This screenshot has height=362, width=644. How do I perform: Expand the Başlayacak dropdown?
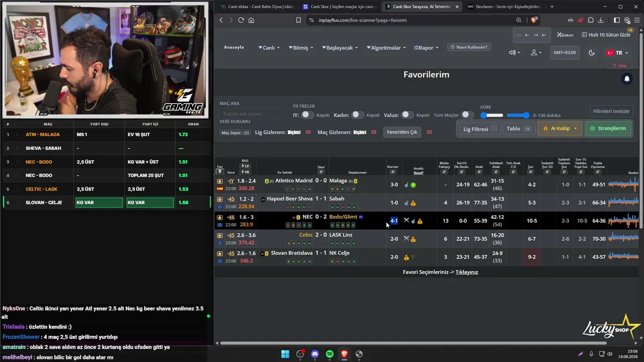coord(340,48)
